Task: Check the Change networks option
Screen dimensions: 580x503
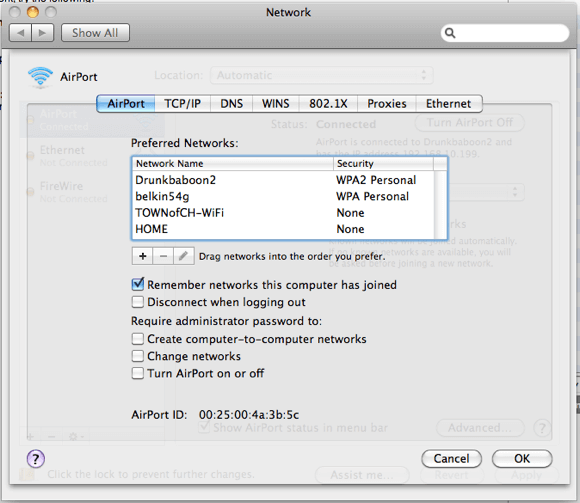Action: [138, 356]
